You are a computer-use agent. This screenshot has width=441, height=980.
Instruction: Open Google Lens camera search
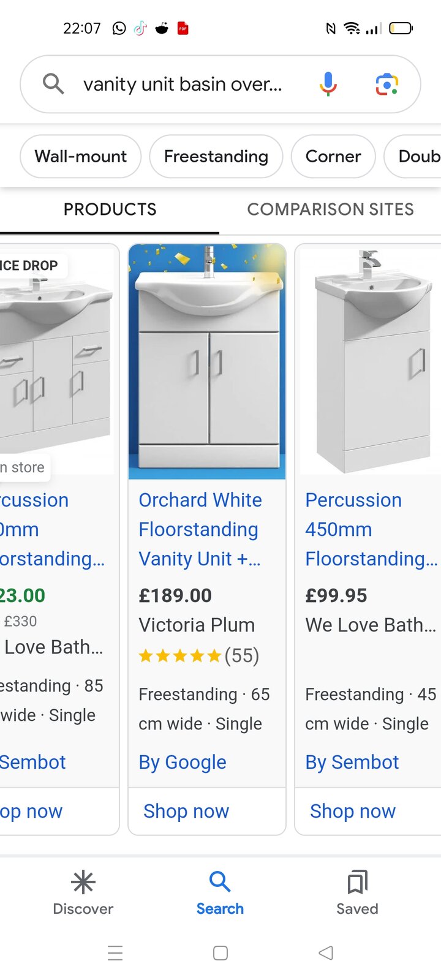click(x=387, y=84)
